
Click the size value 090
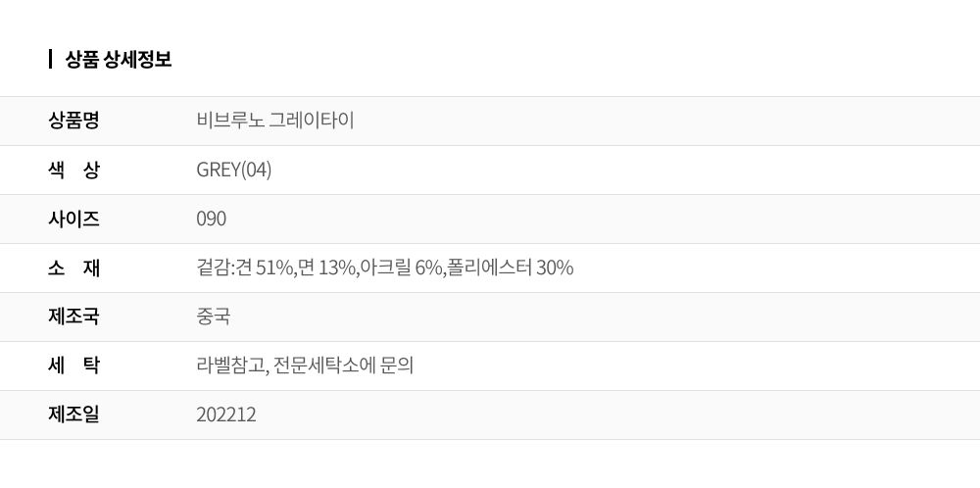coord(211,219)
